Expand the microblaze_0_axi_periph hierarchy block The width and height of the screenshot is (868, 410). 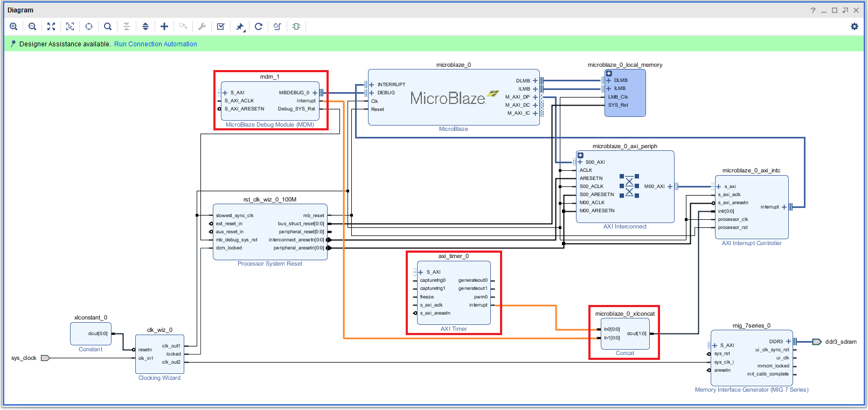tap(580, 155)
